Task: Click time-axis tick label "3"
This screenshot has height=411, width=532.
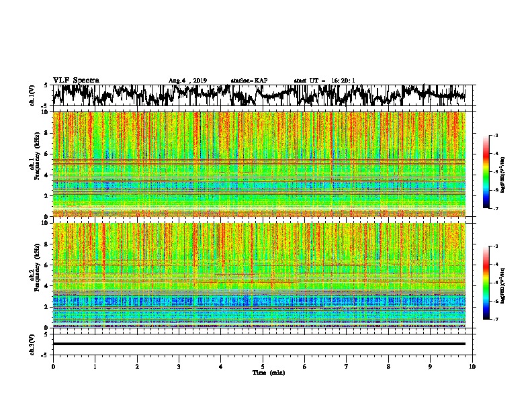Action: click(x=179, y=367)
